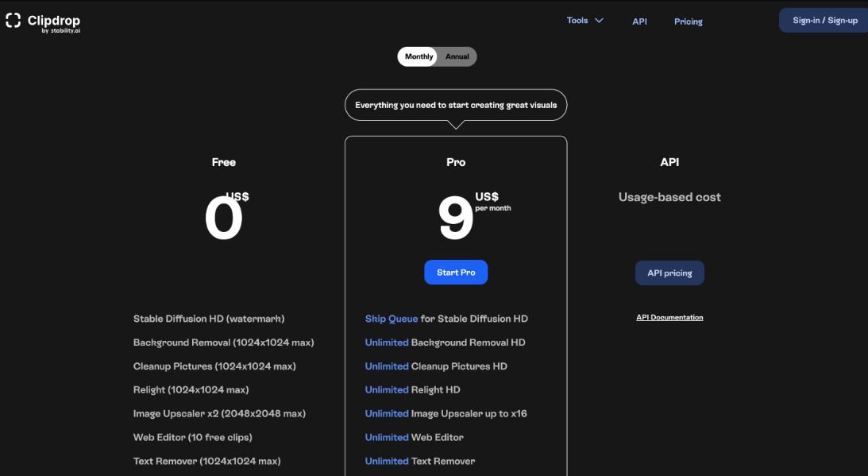Click 'Text Remover (1024x1024 max)' text
The height and width of the screenshot is (476, 868).
207,461
